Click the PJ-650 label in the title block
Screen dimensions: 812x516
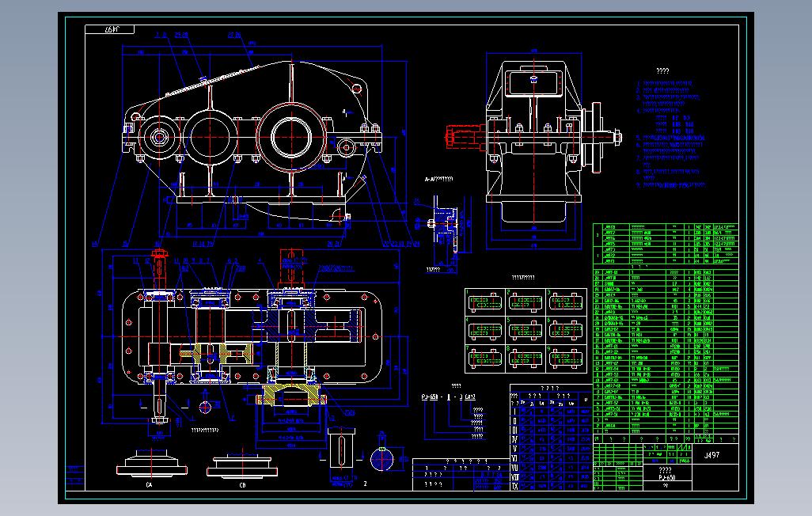[666, 478]
